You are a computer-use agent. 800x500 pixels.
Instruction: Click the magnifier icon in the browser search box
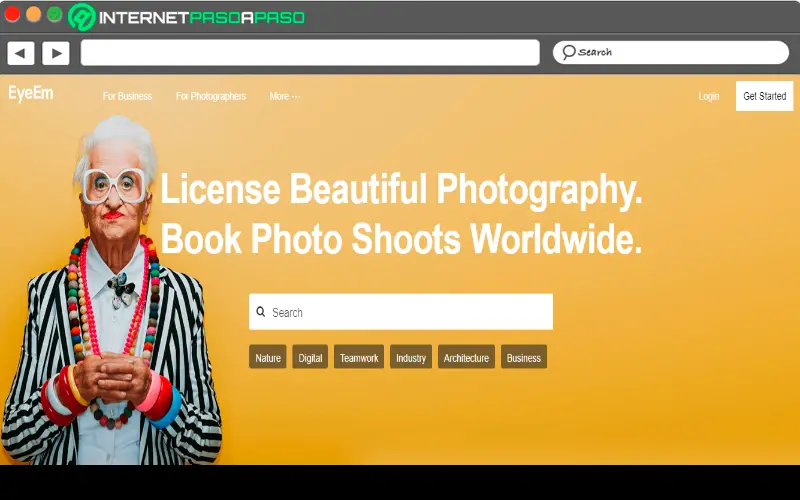coord(569,52)
